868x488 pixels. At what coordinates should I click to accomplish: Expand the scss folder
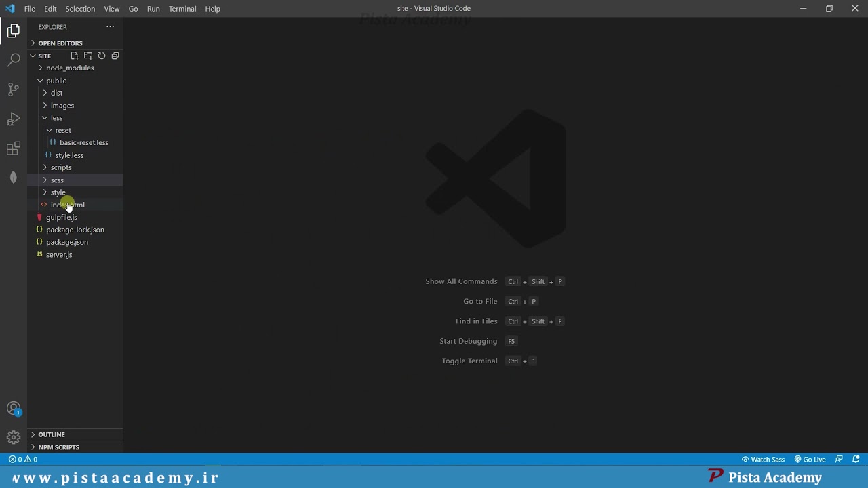(75, 180)
